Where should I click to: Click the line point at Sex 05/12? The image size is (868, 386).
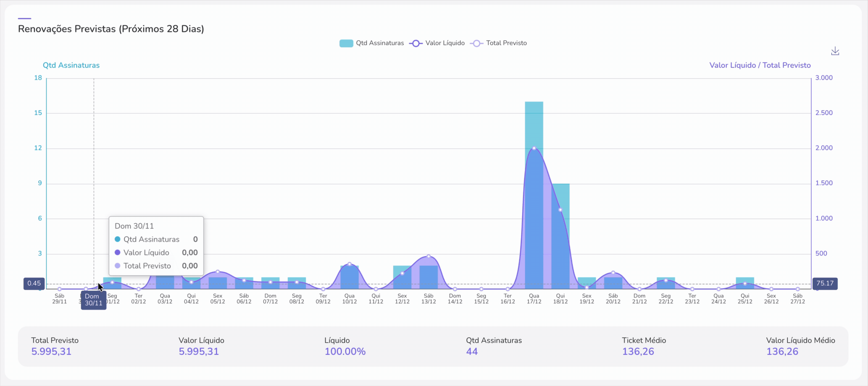click(218, 271)
